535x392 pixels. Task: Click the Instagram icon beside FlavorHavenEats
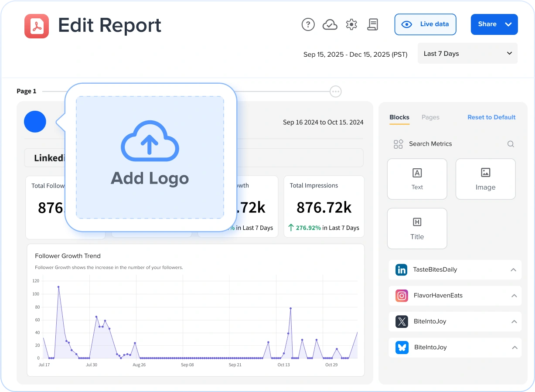coord(401,296)
